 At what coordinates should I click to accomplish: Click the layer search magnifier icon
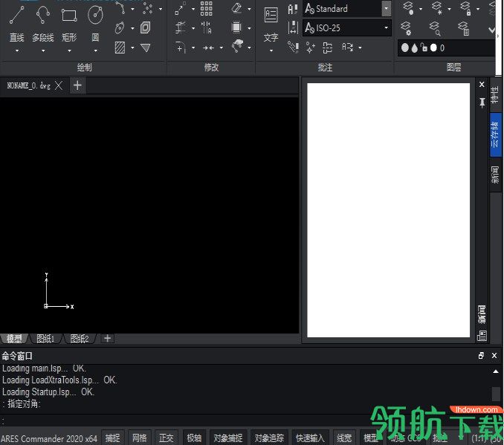click(435, 28)
